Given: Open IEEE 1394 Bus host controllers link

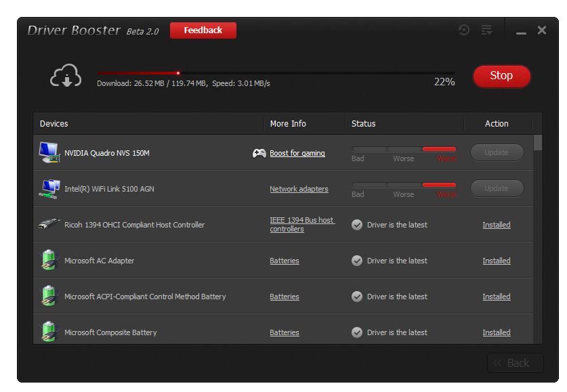Looking at the screenshot, I should 302,224.
